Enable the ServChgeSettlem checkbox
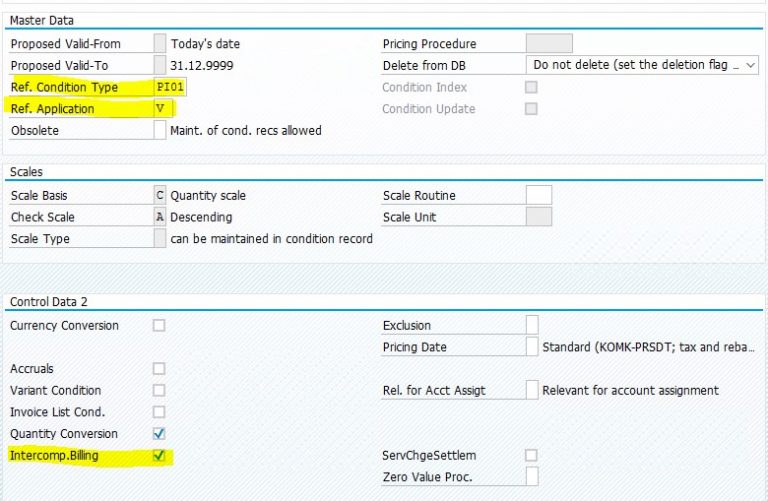The height and width of the screenshot is (501, 768). [531, 456]
